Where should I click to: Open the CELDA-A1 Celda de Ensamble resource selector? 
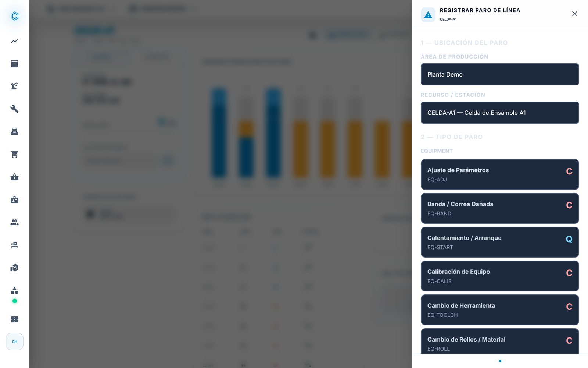[x=500, y=113]
